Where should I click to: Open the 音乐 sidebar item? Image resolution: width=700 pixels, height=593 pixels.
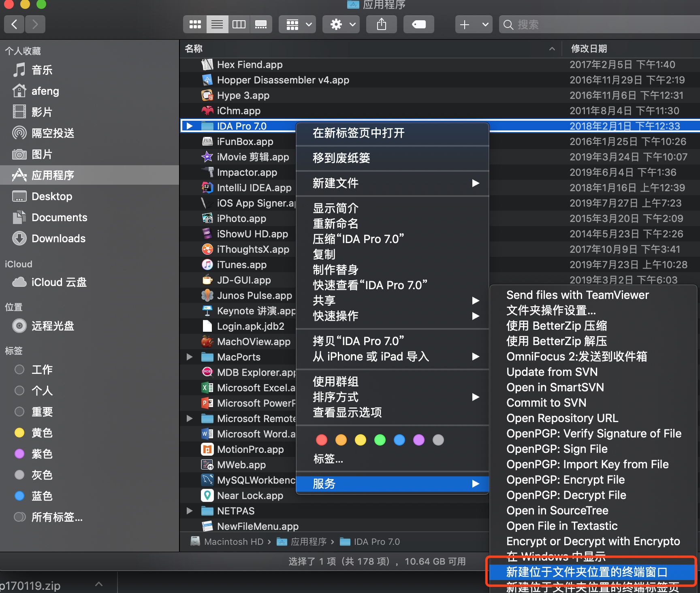pyautogui.click(x=90, y=70)
